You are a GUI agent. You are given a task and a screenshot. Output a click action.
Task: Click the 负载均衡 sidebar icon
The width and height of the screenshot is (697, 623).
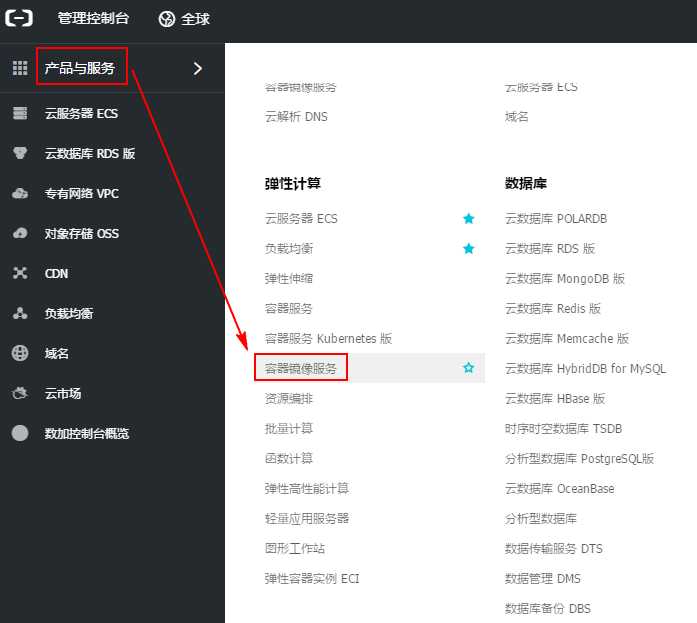tap(20, 313)
